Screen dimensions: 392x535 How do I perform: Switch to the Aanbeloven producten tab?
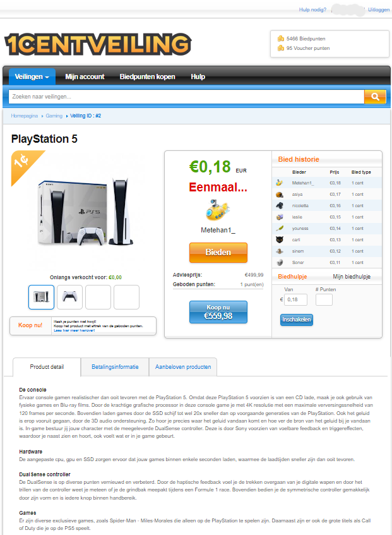pos(183,367)
